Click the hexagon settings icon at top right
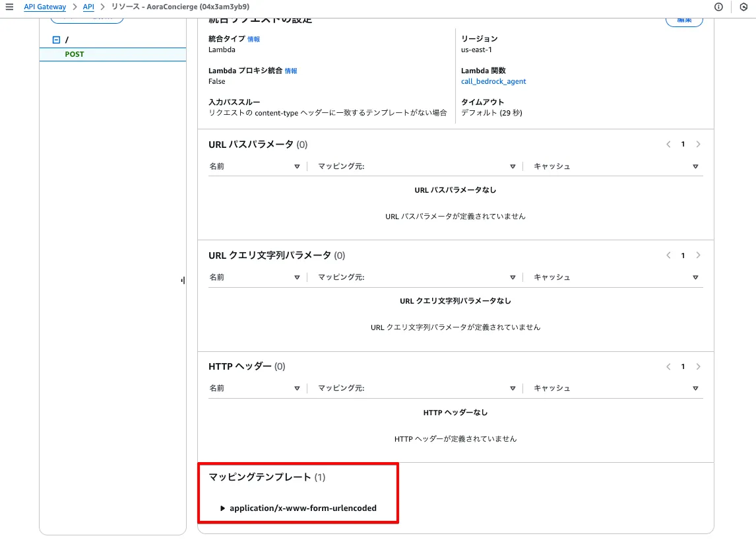The image size is (756, 542). click(x=743, y=7)
